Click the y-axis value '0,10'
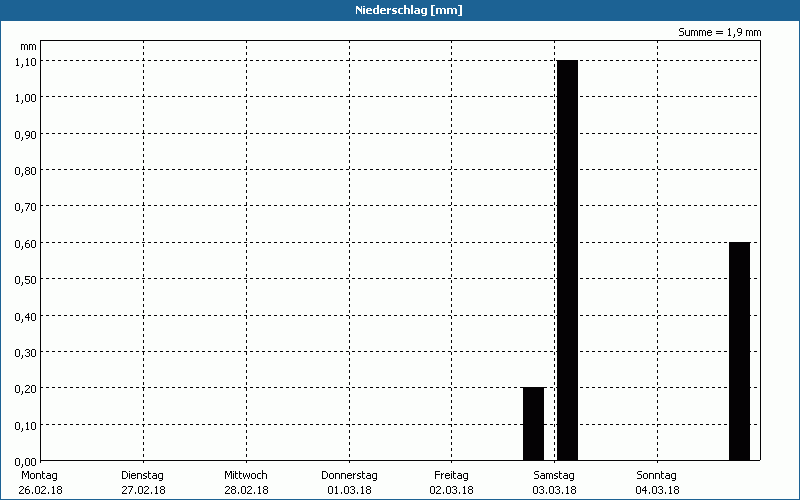 (26, 426)
